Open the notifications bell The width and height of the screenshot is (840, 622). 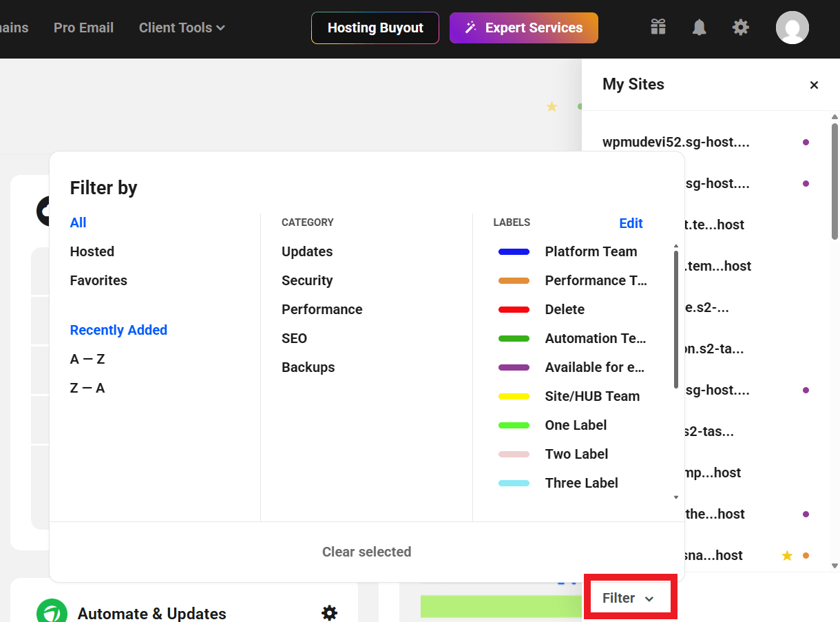coord(699,27)
